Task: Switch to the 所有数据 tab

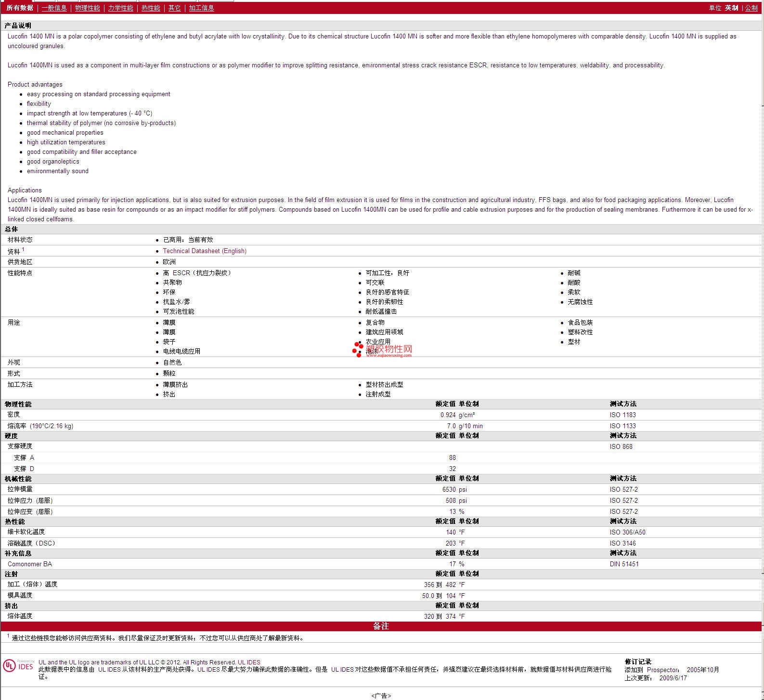Action: 20,8
